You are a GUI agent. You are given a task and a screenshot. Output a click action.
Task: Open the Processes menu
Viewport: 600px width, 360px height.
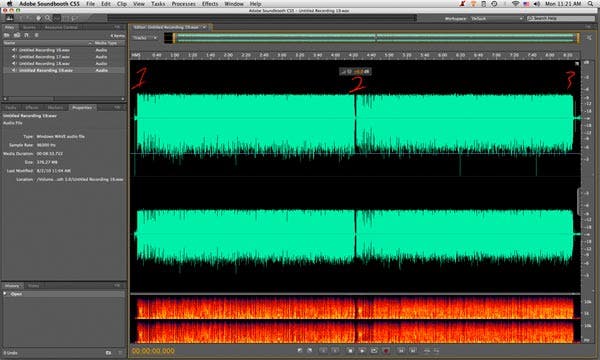coord(183,3)
